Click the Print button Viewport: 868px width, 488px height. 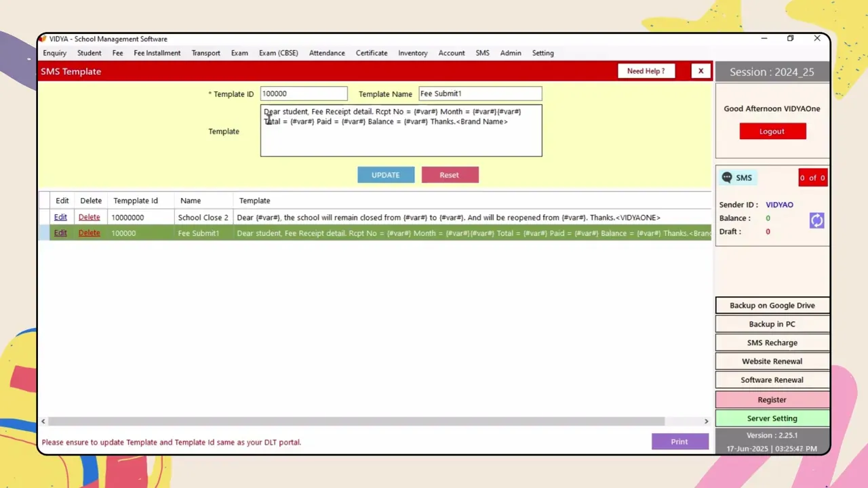(x=679, y=441)
